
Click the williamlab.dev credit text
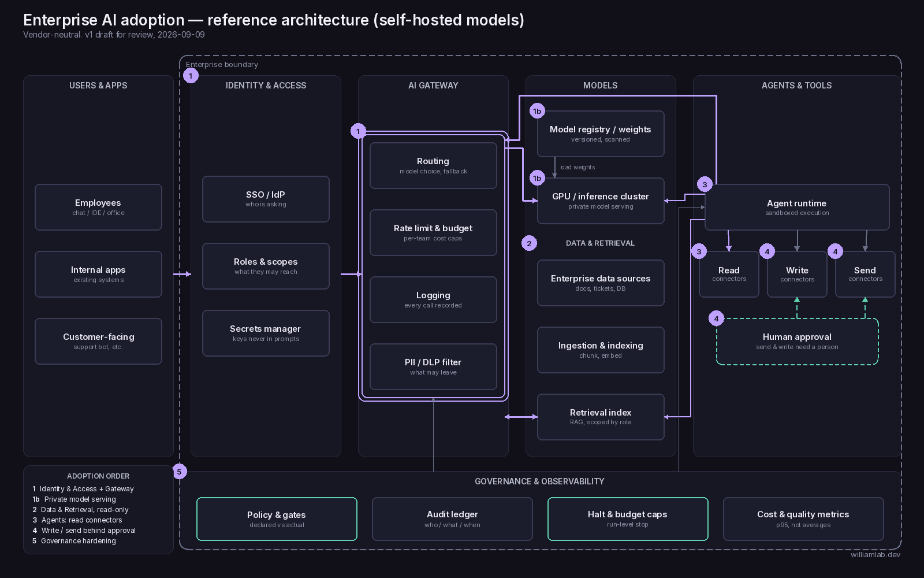[x=875, y=555]
